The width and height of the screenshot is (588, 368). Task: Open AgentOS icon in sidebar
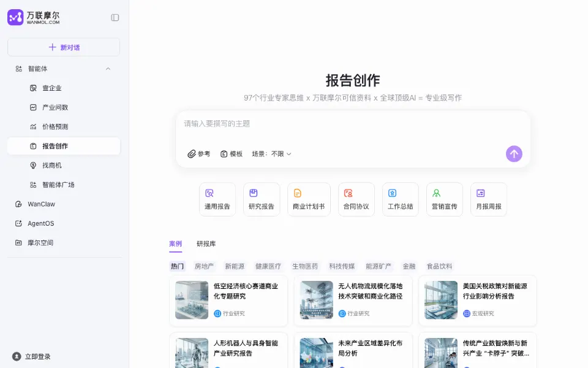[x=18, y=223]
